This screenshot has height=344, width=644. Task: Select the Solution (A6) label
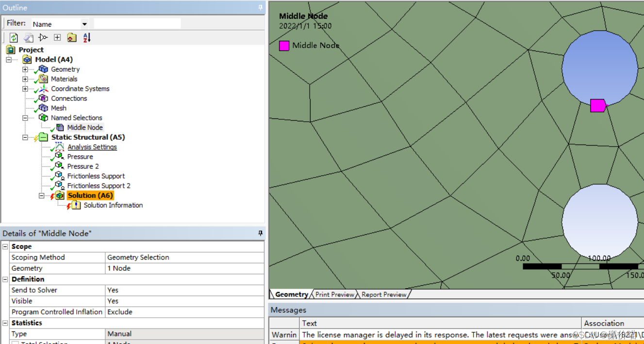pyautogui.click(x=90, y=196)
